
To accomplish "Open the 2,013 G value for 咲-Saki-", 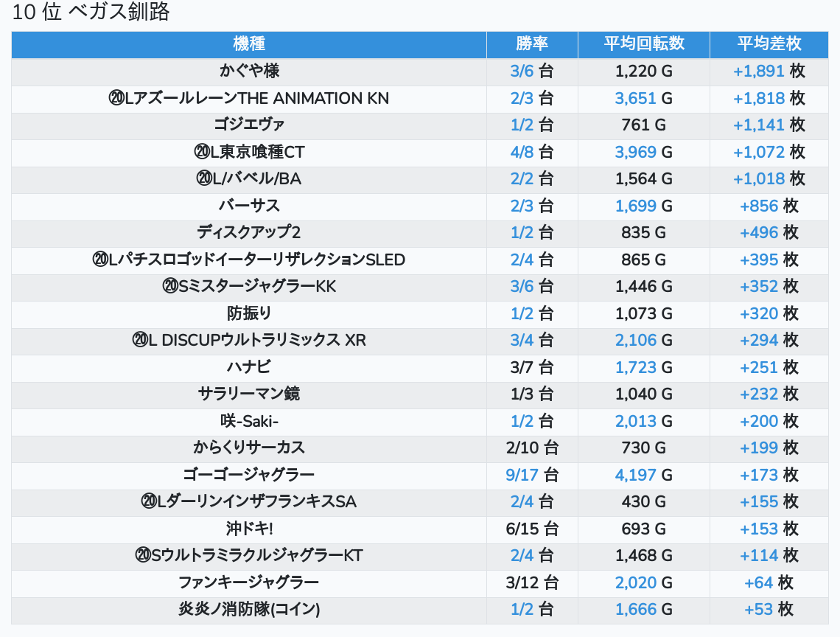I will tap(635, 421).
